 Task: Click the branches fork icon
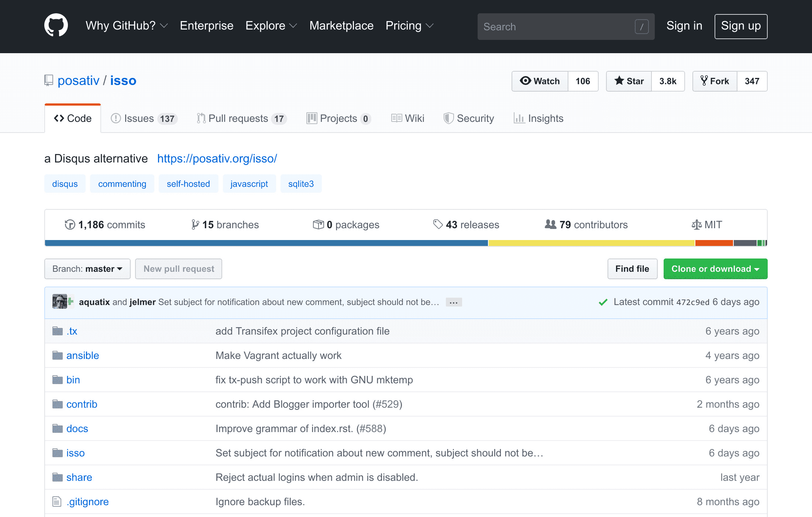[x=195, y=225]
